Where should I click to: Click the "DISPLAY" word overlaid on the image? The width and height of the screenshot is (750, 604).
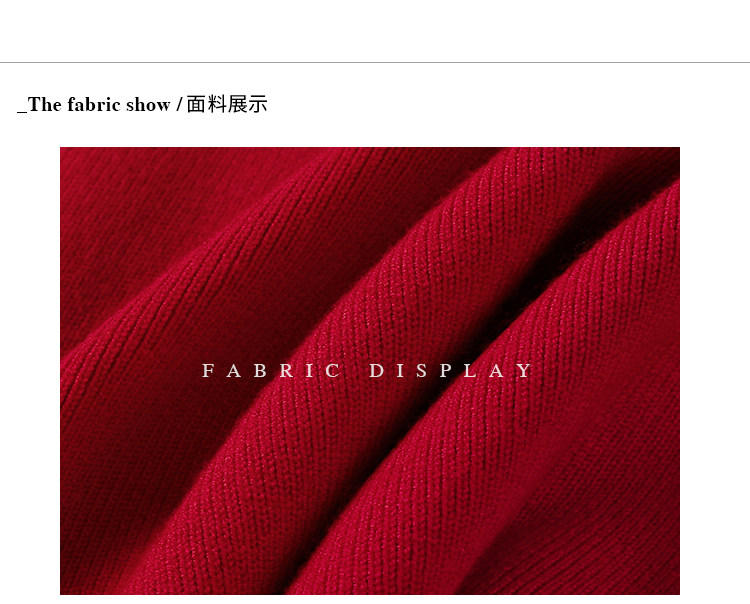(x=451, y=371)
